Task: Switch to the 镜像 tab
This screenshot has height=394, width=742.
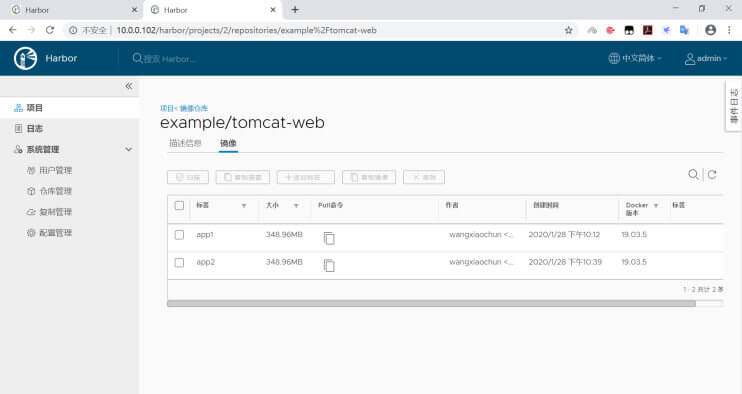Action: 228,143
